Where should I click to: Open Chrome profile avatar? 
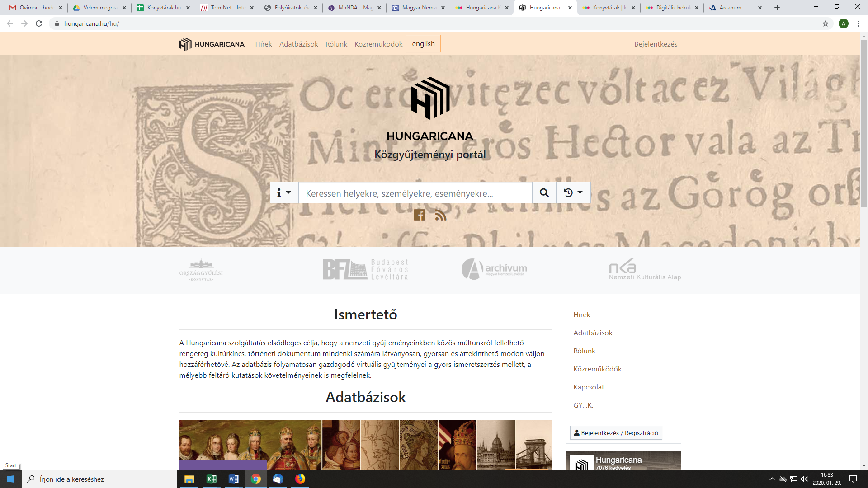pyautogui.click(x=844, y=23)
